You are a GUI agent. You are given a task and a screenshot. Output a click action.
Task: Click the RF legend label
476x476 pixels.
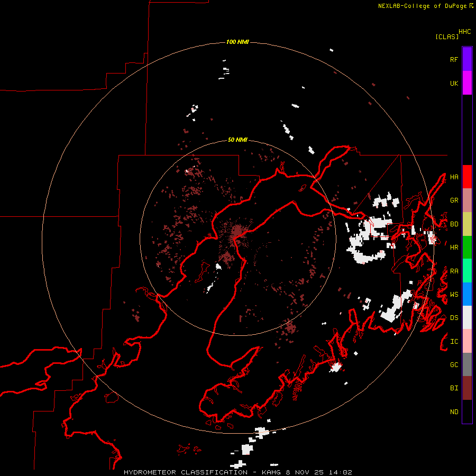[454, 59]
